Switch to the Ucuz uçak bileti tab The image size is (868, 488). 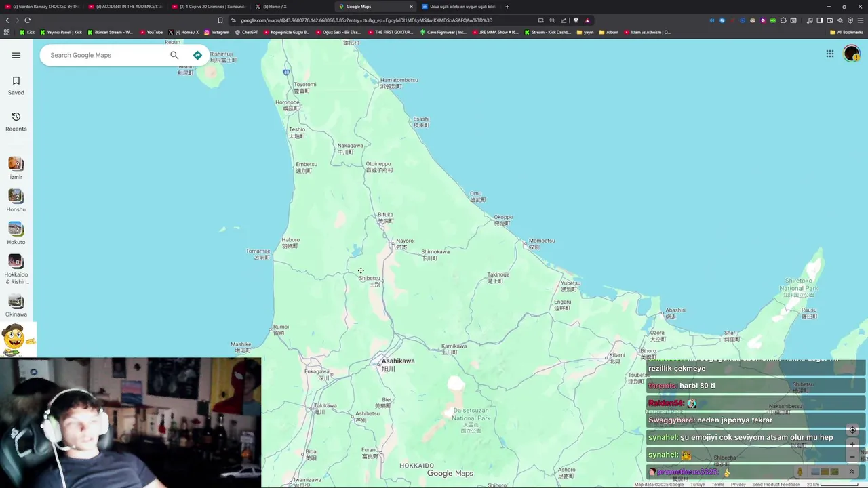point(459,7)
